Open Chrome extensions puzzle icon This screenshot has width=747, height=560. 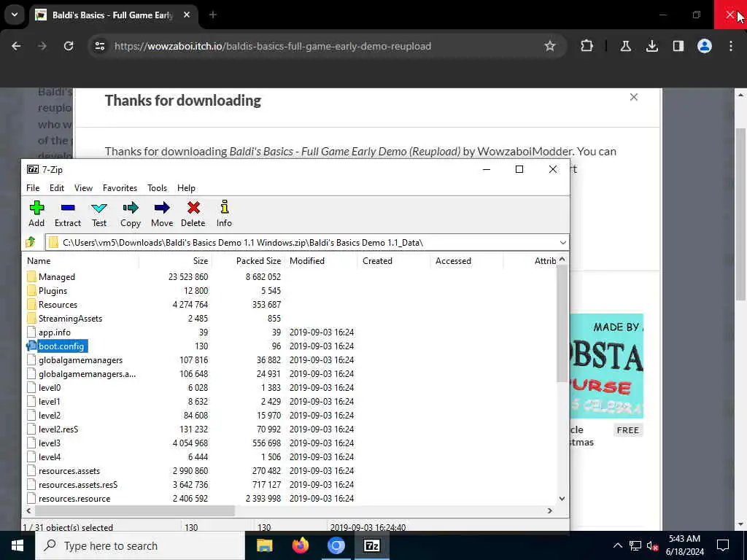(x=587, y=46)
